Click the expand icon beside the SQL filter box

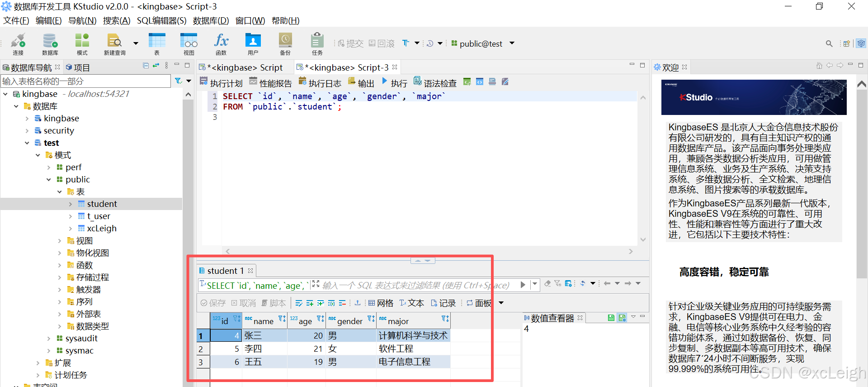[316, 283]
